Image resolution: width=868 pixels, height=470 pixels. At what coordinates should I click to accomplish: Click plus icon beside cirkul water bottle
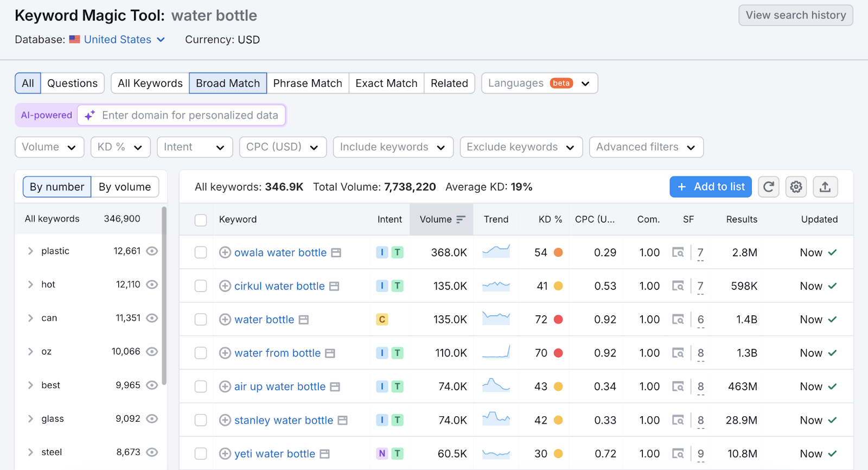225,286
